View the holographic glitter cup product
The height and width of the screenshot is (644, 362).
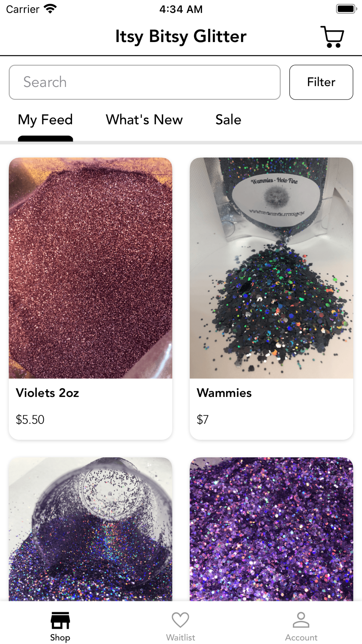(x=90, y=529)
